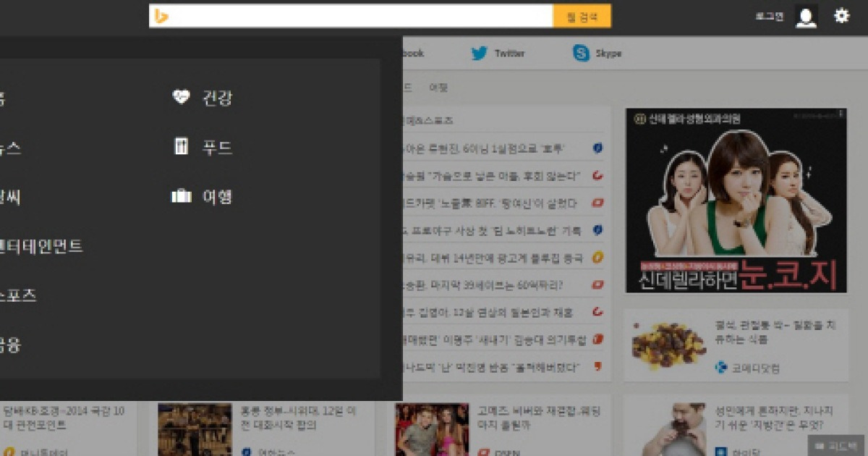Image resolution: width=868 pixels, height=456 pixels.
Task: Click source icon beside '새내기' headline
Action: [597, 339]
